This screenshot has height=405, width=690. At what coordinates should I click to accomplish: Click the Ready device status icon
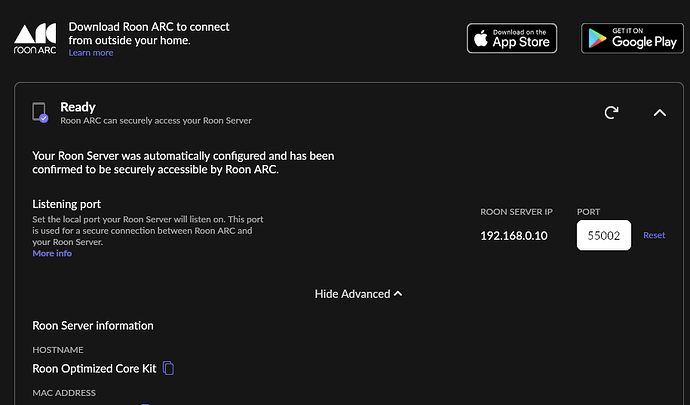40,113
